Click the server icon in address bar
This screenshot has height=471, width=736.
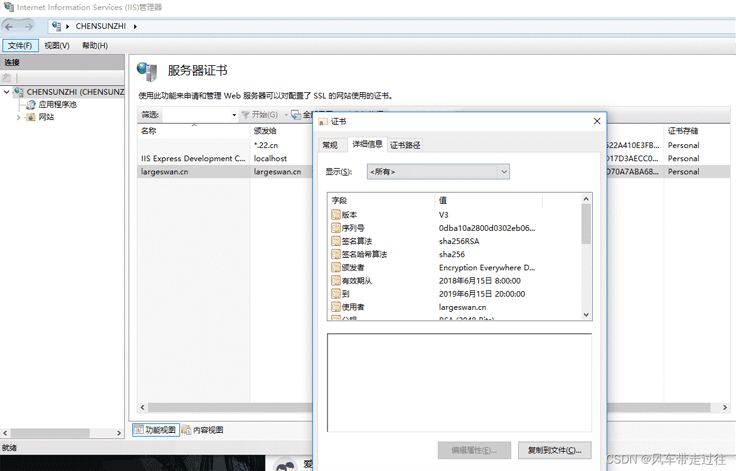56,26
